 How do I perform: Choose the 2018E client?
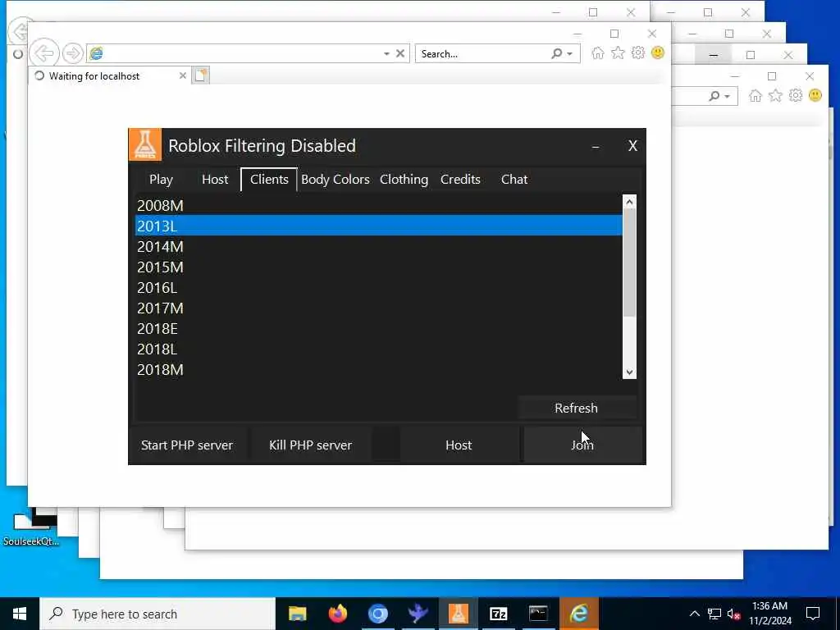[x=378, y=328]
